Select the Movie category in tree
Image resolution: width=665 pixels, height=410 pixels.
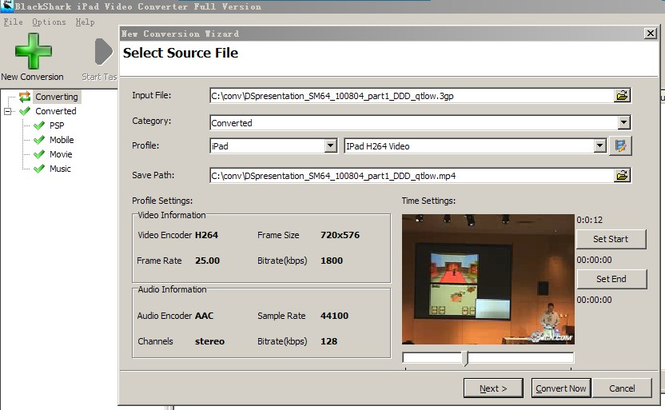[x=61, y=154]
